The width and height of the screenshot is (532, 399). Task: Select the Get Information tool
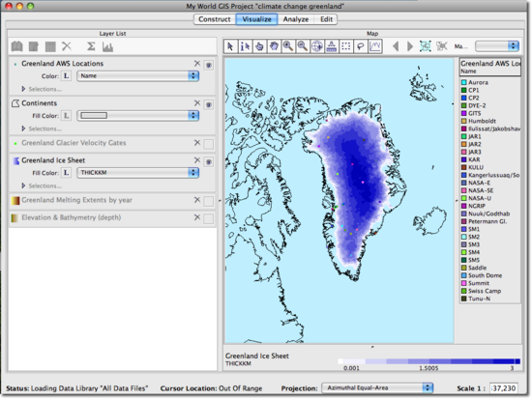click(x=245, y=46)
